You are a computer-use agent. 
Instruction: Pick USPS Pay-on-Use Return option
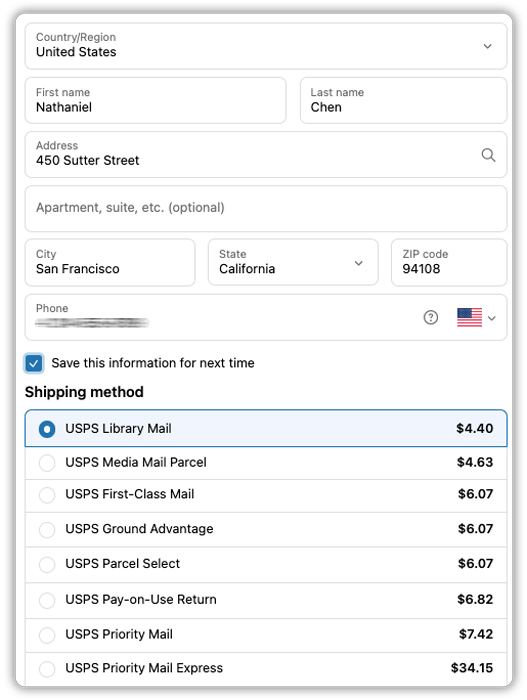266,600
